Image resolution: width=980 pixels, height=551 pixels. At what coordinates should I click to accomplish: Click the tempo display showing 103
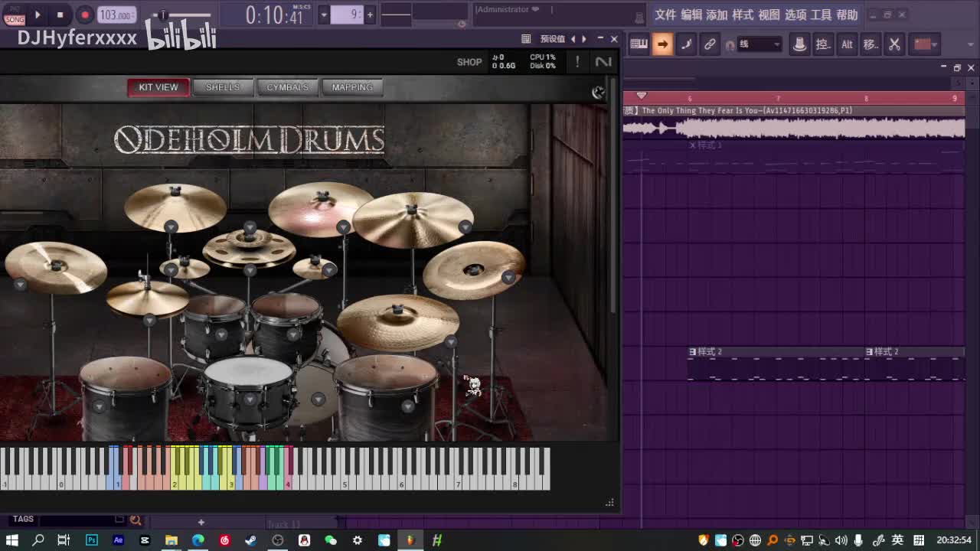coord(117,15)
